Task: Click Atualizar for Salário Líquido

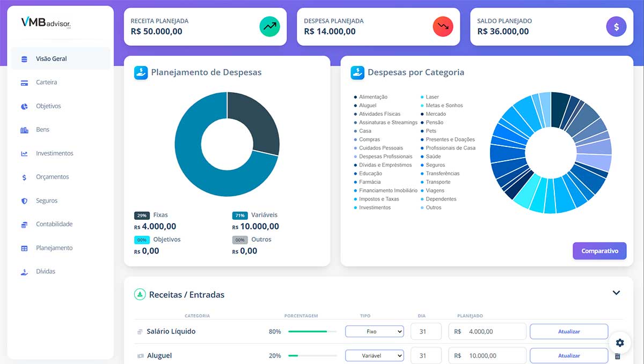Action: click(x=569, y=332)
